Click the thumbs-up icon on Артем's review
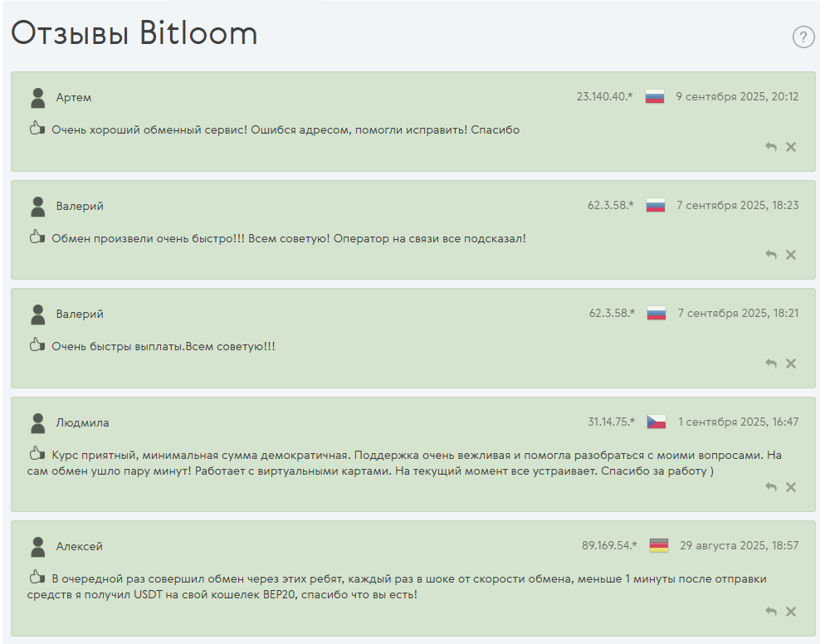This screenshot has width=820, height=644. (x=37, y=130)
